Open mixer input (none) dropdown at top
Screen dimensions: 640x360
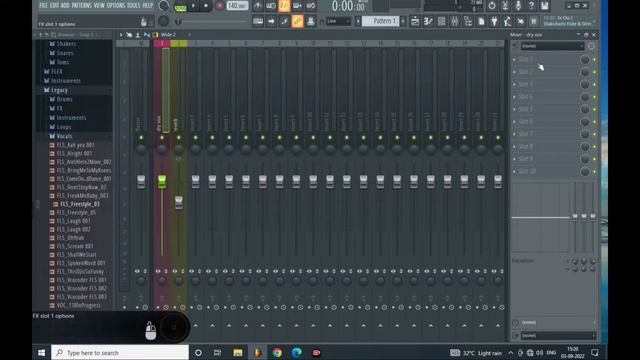pyautogui.click(x=552, y=46)
